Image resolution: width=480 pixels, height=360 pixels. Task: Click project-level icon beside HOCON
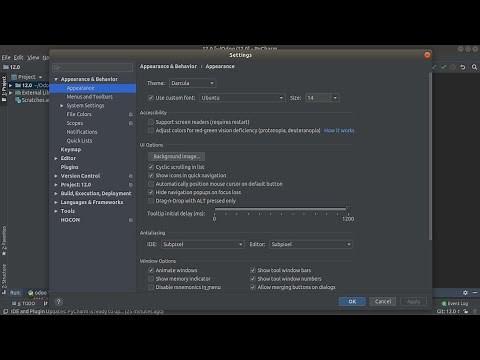click(x=131, y=220)
